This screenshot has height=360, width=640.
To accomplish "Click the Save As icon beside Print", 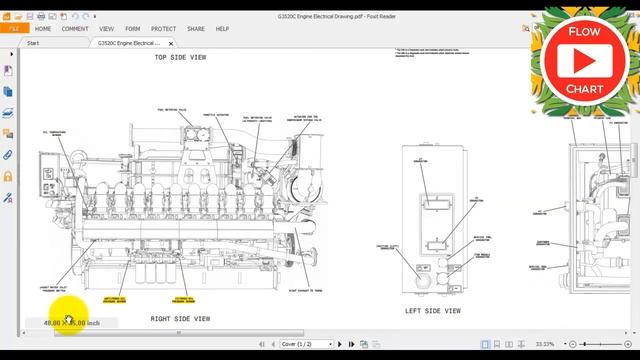I will click(x=52, y=17).
